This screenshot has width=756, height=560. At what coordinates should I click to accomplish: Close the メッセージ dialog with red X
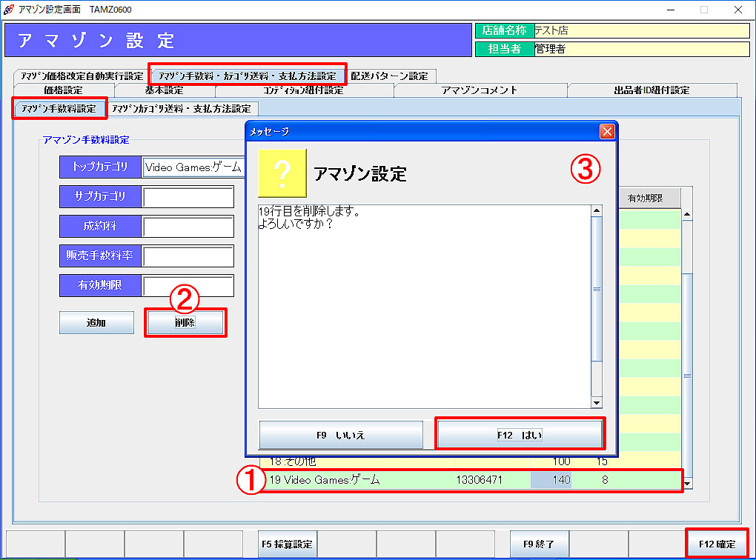(607, 131)
